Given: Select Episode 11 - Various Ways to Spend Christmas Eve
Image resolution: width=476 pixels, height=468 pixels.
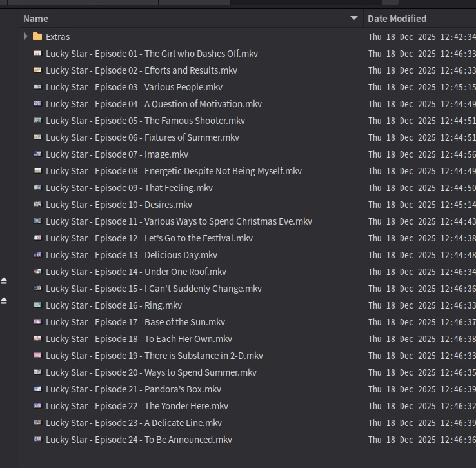Looking at the screenshot, I should [x=179, y=221].
